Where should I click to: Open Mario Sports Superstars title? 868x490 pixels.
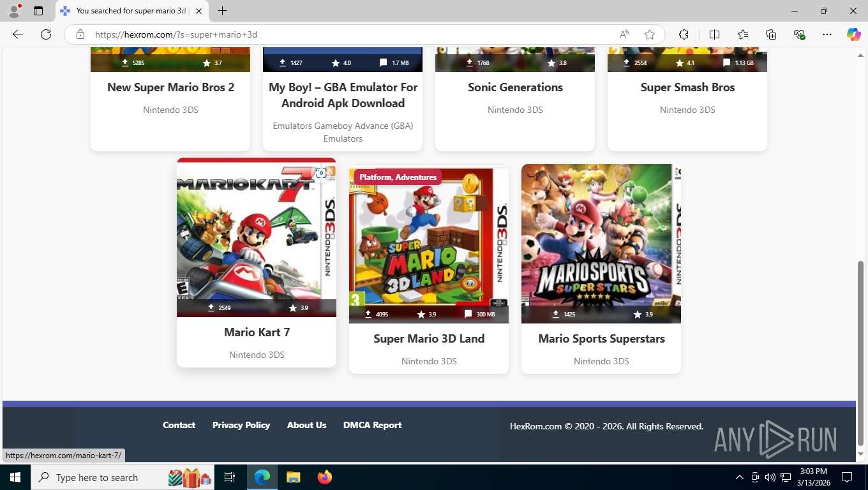click(601, 338)
